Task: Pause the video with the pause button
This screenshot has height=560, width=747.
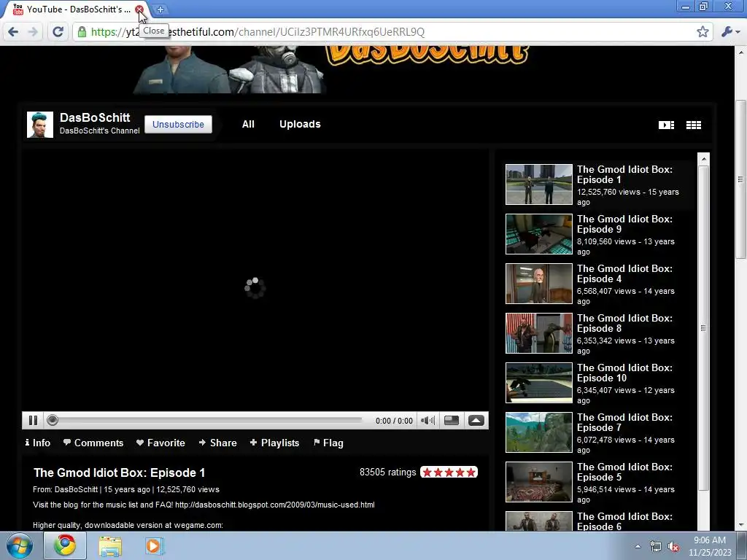Action: (x=33, y=421)
